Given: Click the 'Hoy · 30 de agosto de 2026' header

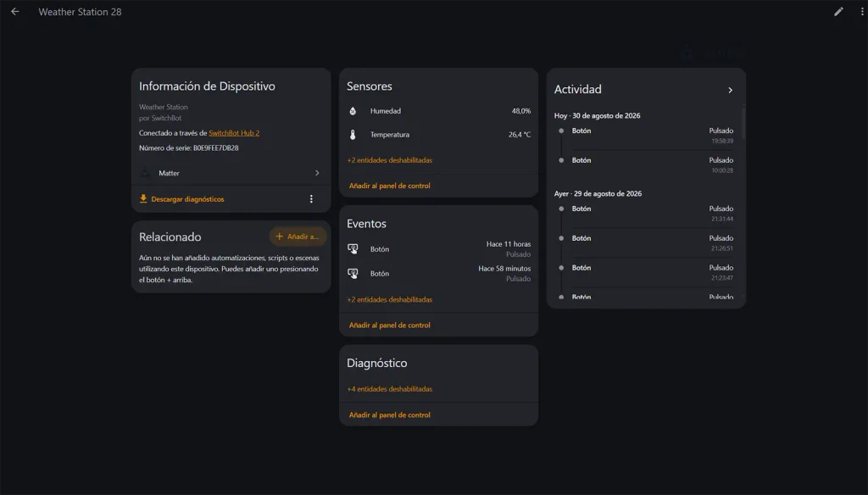Looking at the screenshot, I should point(598,116).
